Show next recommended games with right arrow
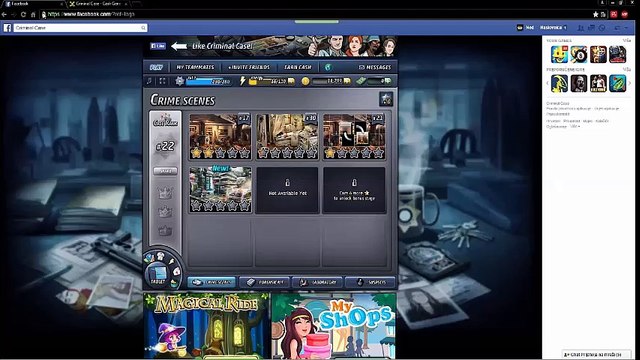The width and height of the screenshot is (640, 360). [x=630, y=83]
